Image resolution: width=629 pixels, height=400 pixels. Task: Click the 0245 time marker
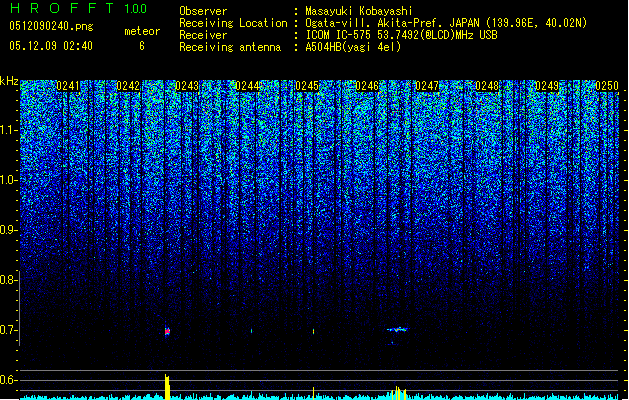pos(307,86)
